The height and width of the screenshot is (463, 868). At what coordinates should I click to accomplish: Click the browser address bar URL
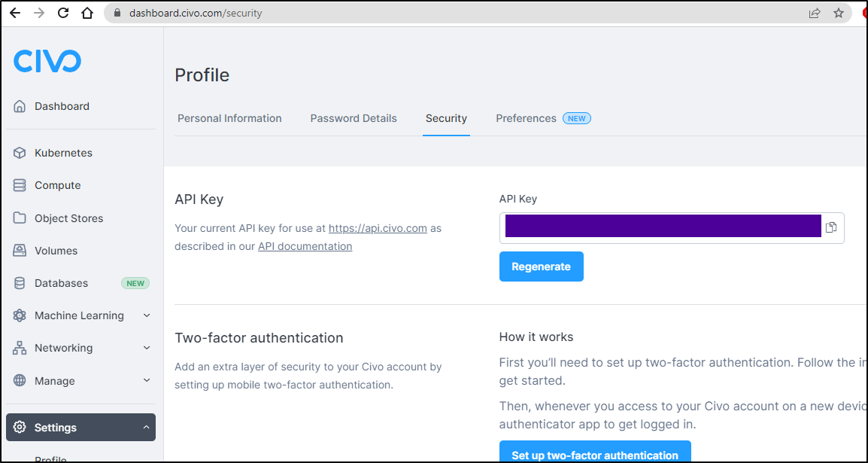tap(196, 14)
